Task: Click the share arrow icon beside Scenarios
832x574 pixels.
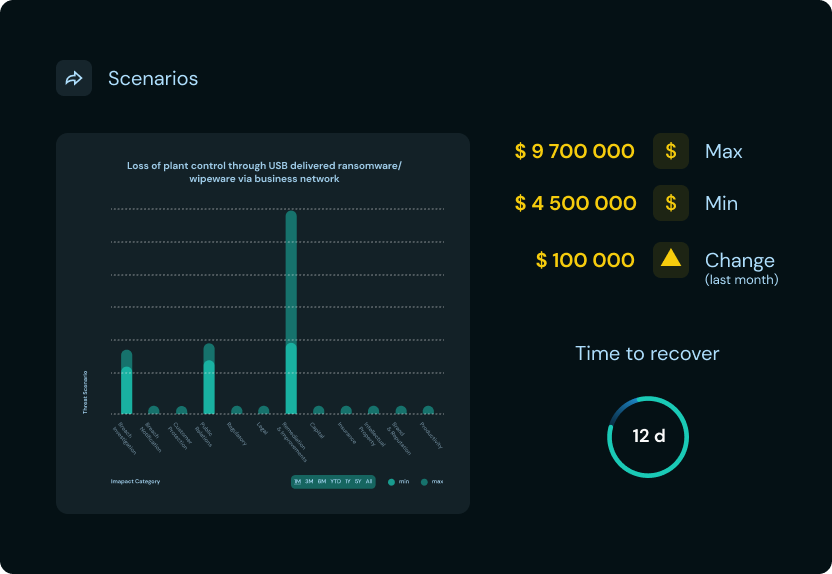Action: click(74, 78)
